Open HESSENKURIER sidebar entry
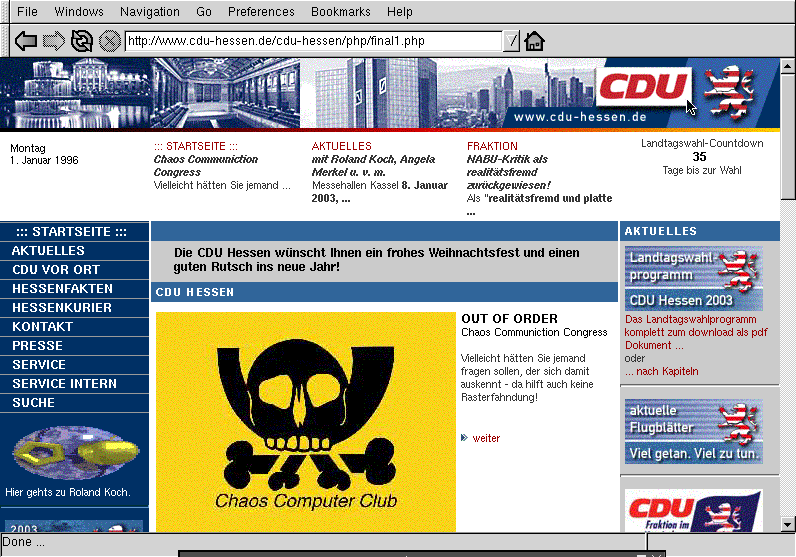The width and height of the screenshot is (796, 557). (74, 308)
